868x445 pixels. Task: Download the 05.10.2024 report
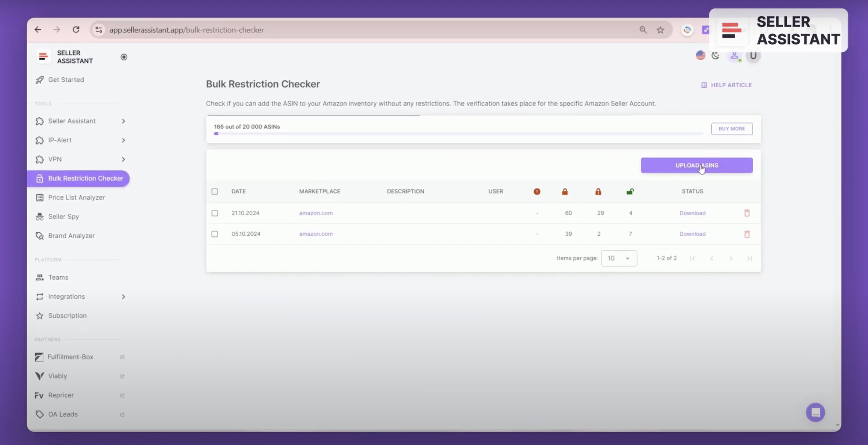click(x=692, y=234)
